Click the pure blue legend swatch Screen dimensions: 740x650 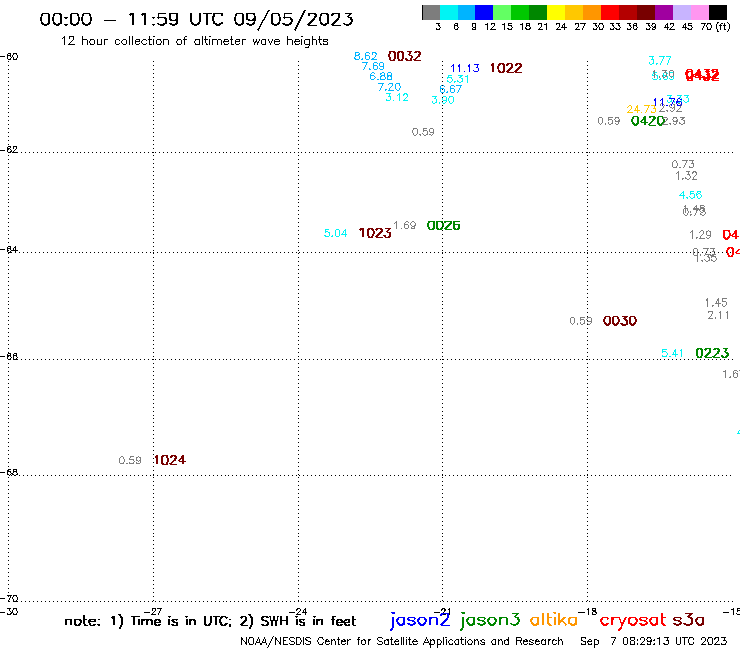(484, 12)
